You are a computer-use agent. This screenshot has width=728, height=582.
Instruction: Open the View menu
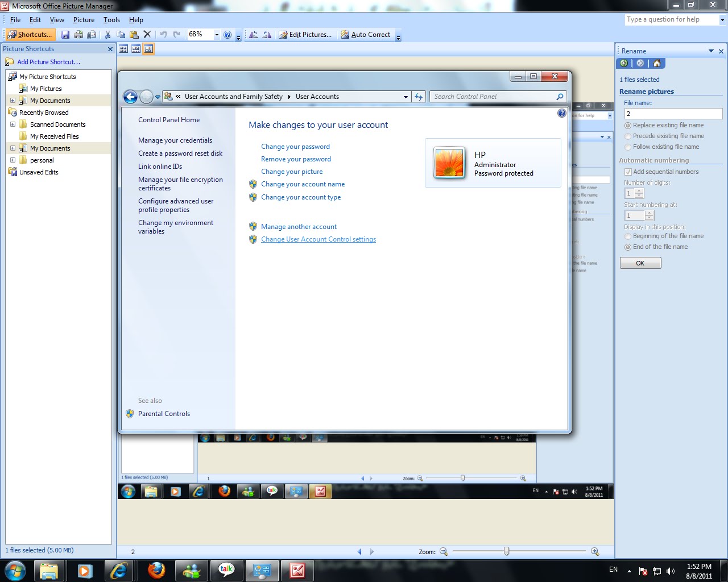click(x=57, y=20)
